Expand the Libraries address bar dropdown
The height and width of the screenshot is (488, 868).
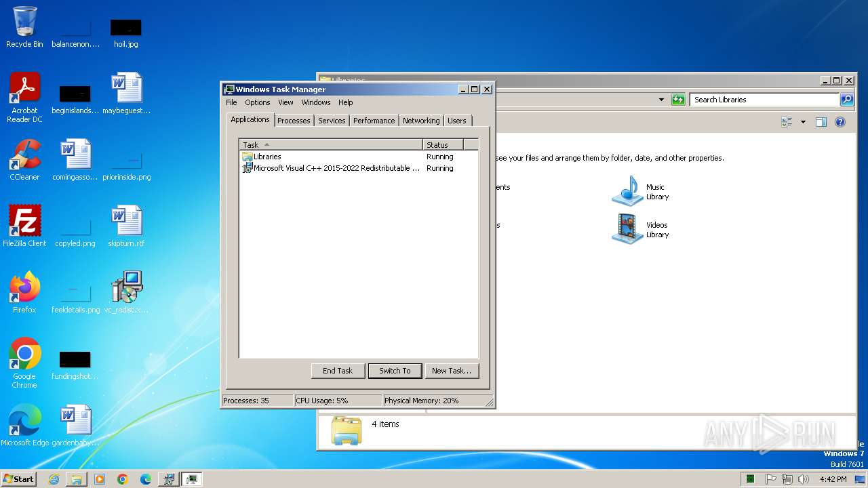pos(661,100)
